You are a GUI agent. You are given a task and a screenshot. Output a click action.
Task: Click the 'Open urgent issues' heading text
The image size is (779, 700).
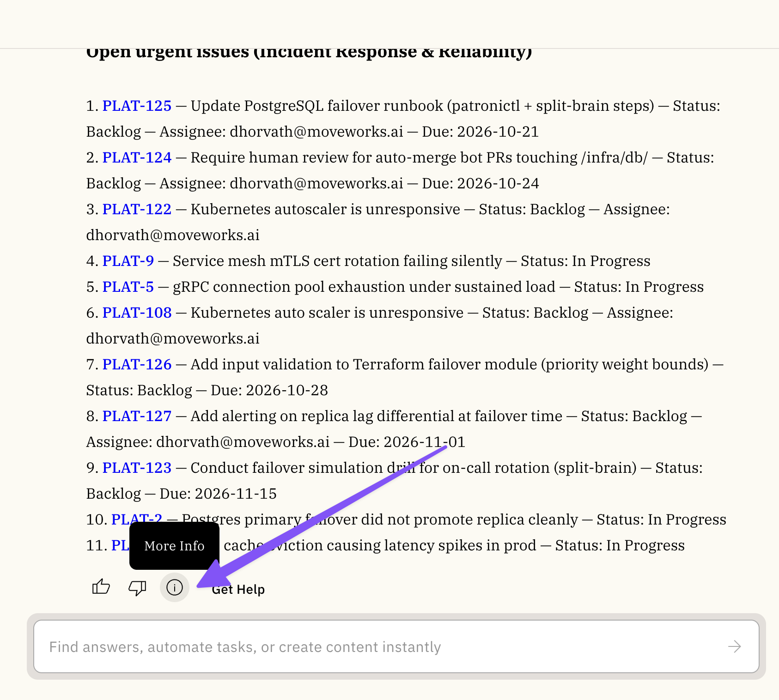coord(309,52)
